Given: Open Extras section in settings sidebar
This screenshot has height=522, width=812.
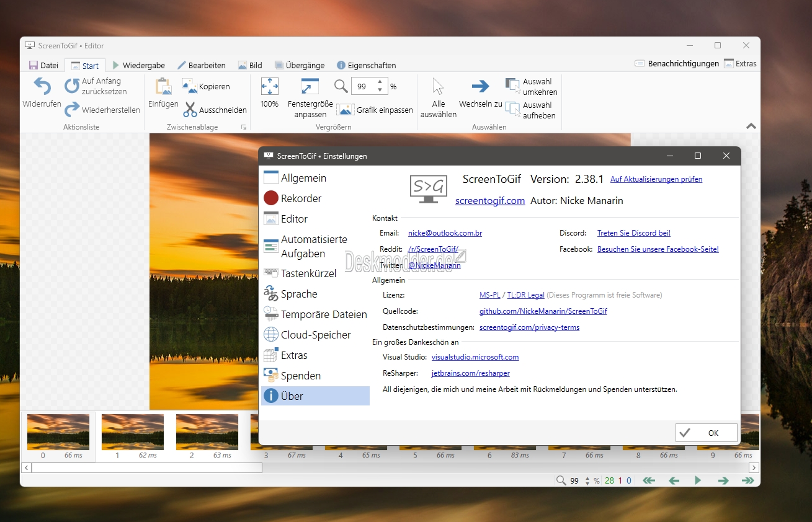Looking at the screenshot, I should pyautogui.click(x=315, y=355).
